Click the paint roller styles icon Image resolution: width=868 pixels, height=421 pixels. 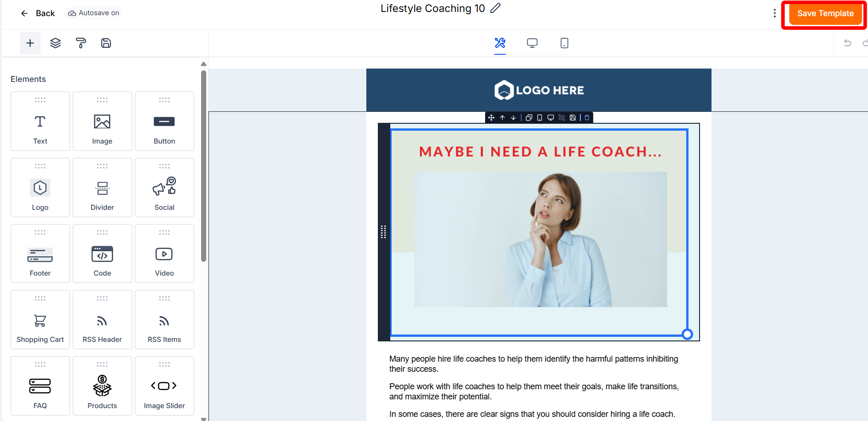click(x=81, y=43)
